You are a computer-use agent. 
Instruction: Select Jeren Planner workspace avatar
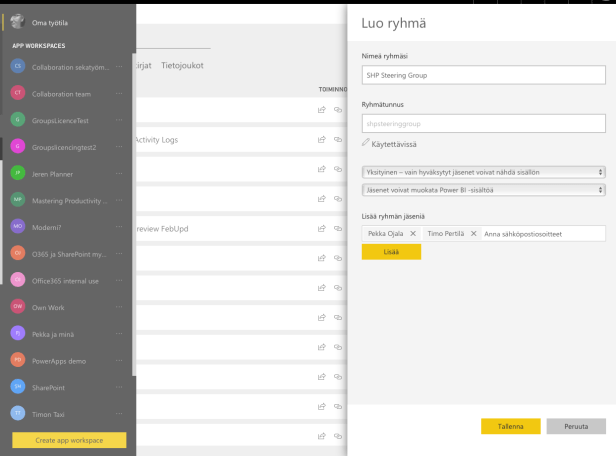18,173
